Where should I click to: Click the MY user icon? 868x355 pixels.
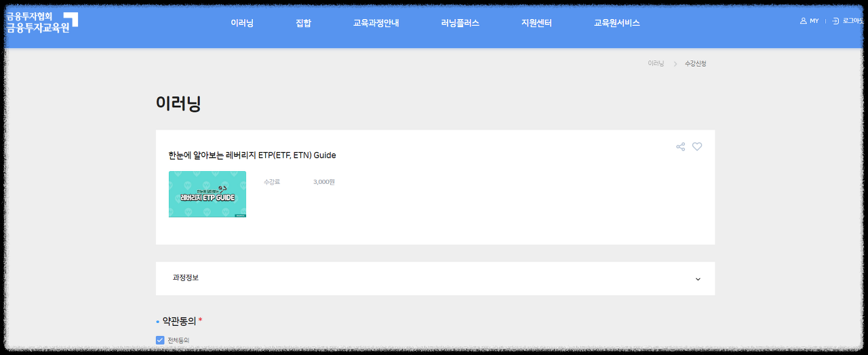[x=804, y=21]
